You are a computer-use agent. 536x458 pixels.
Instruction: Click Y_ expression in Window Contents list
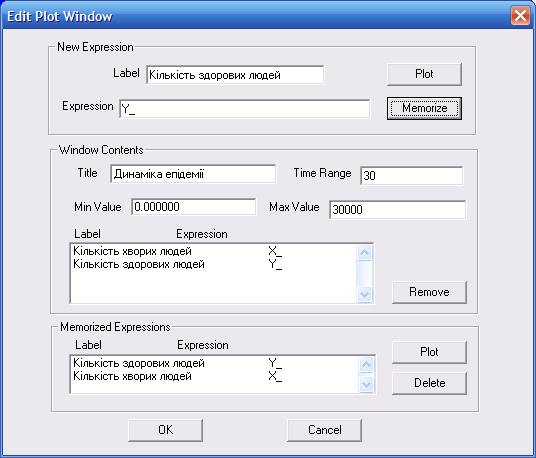(275, 264)
